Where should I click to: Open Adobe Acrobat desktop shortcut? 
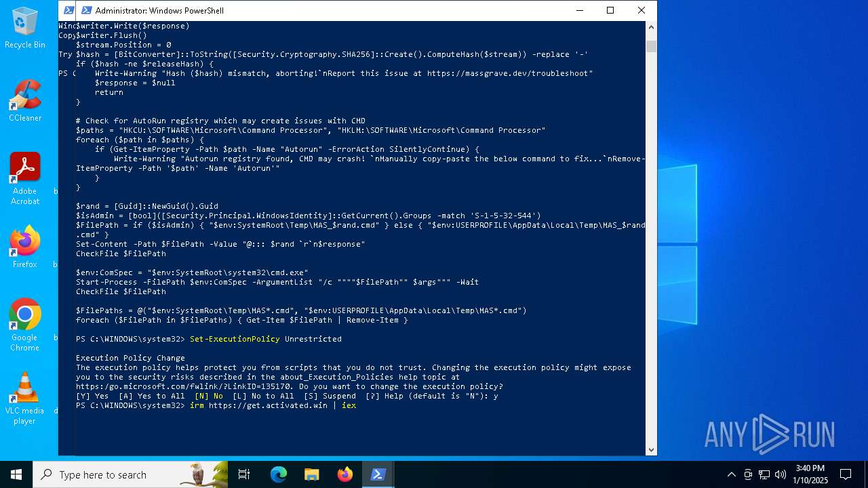(24, 178)
